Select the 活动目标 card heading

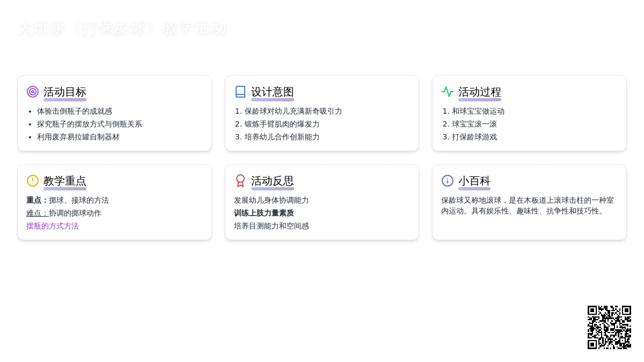pos(64,92)
